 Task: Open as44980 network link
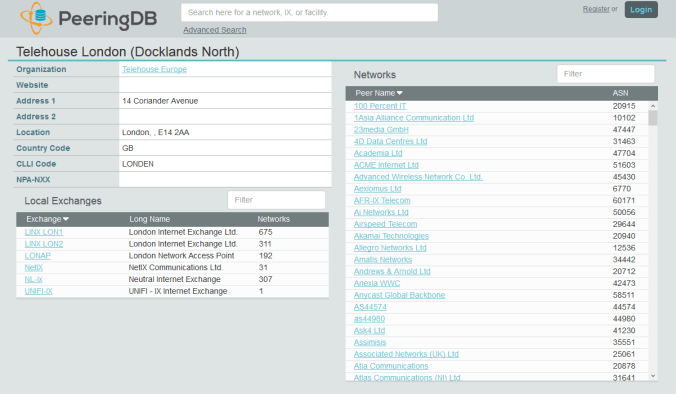[x=369, y=319]
